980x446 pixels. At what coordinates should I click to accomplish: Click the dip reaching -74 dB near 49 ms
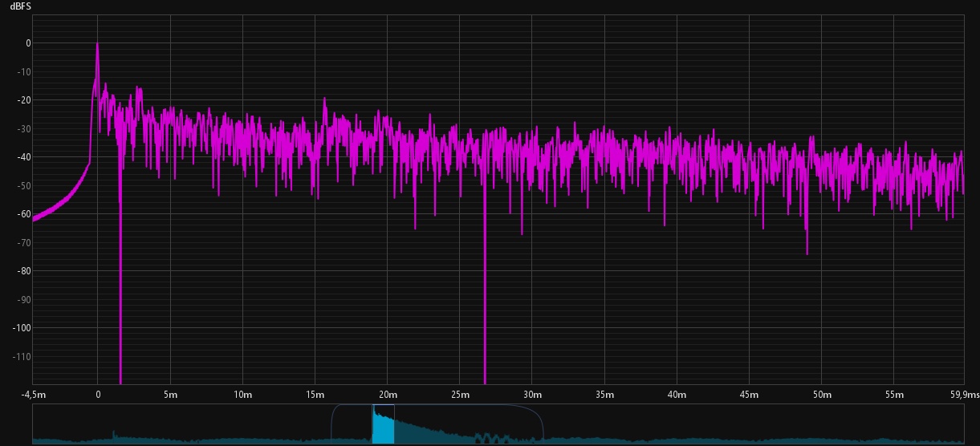point(807,250)
